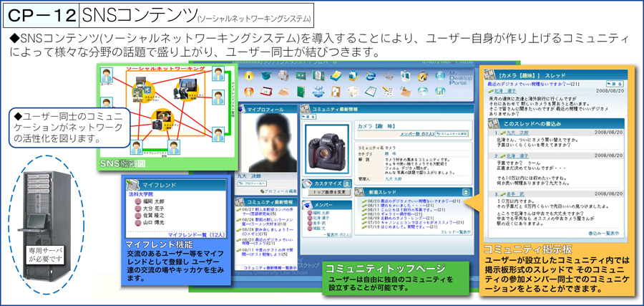644x306 pixels.
Task: Click the マイフレンド panel header icon
Action: coord(132,184)
